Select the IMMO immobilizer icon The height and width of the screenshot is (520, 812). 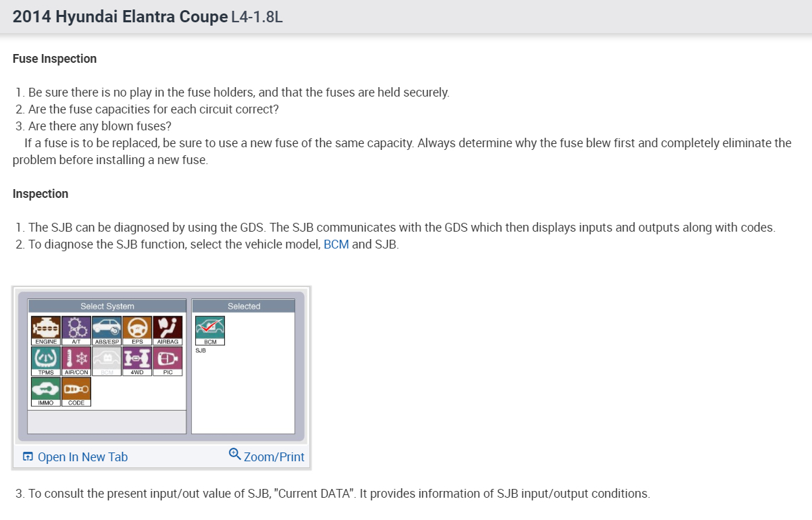(x=45, y=392)
